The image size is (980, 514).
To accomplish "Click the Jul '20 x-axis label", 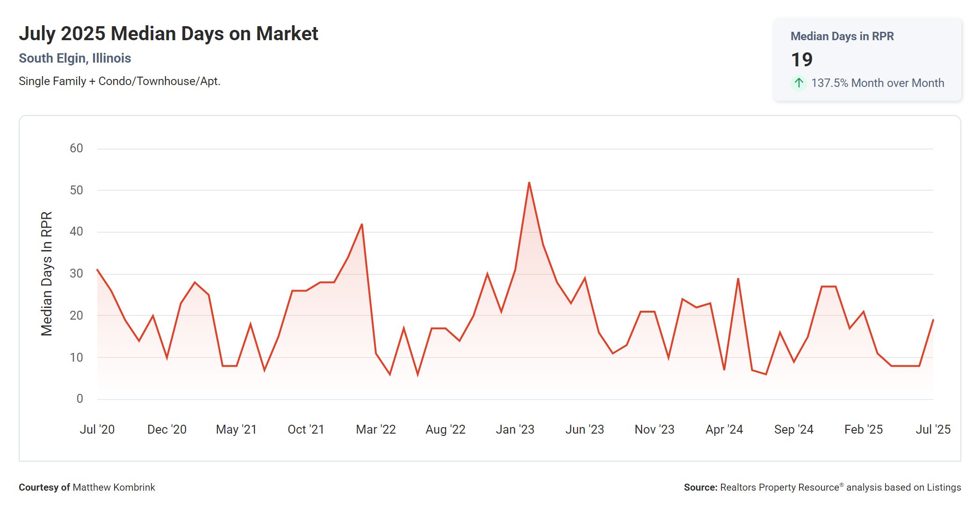I will tap(97, 429).
